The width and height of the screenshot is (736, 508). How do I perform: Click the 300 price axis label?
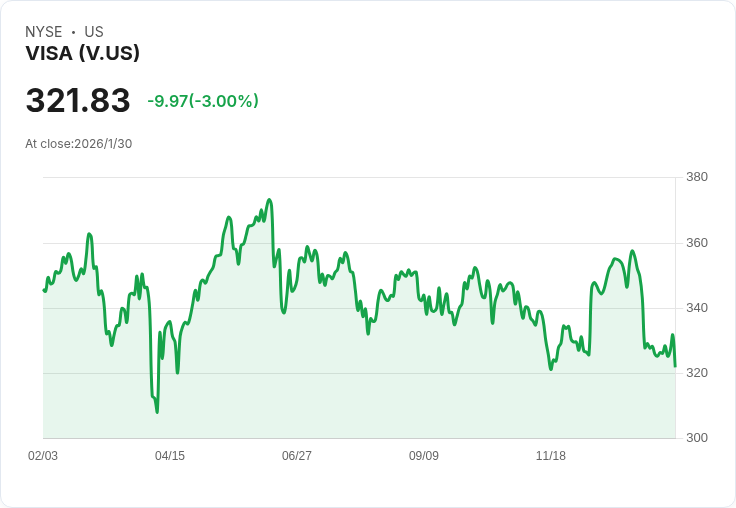pos(697,438)
